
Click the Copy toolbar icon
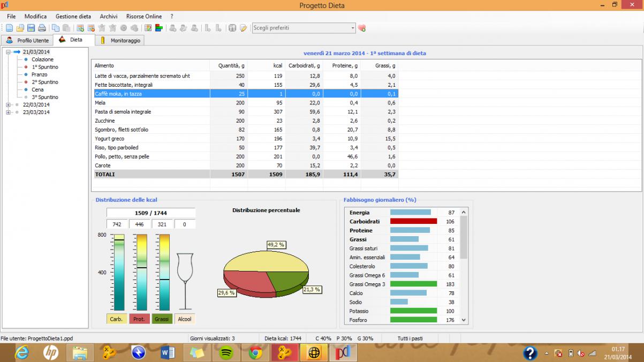pos(56,28)
